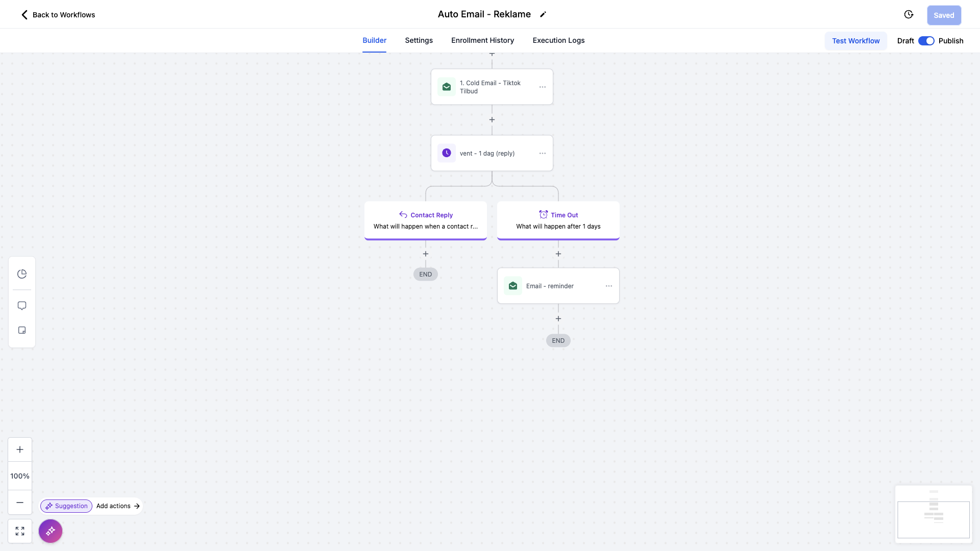Open the Execution Logs tab
The height and width of the screenshot is (551, 980).
pyautogui.click(x=558, y=40)
